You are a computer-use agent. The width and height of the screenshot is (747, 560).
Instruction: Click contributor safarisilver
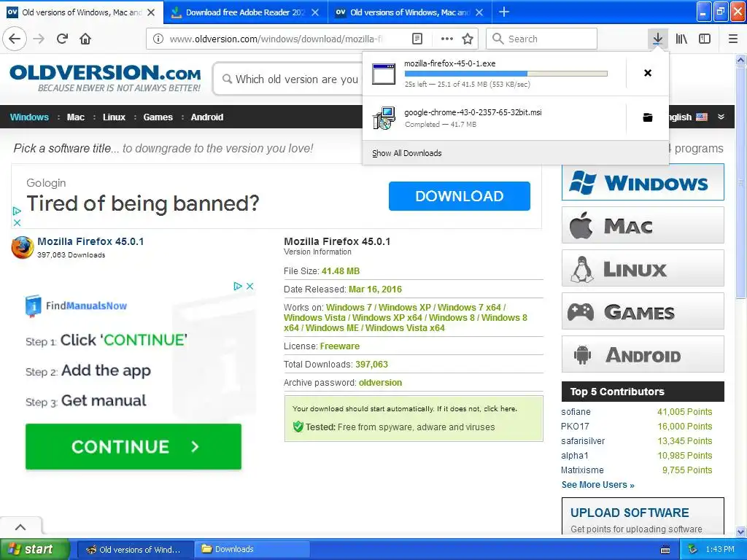[583, 441]
